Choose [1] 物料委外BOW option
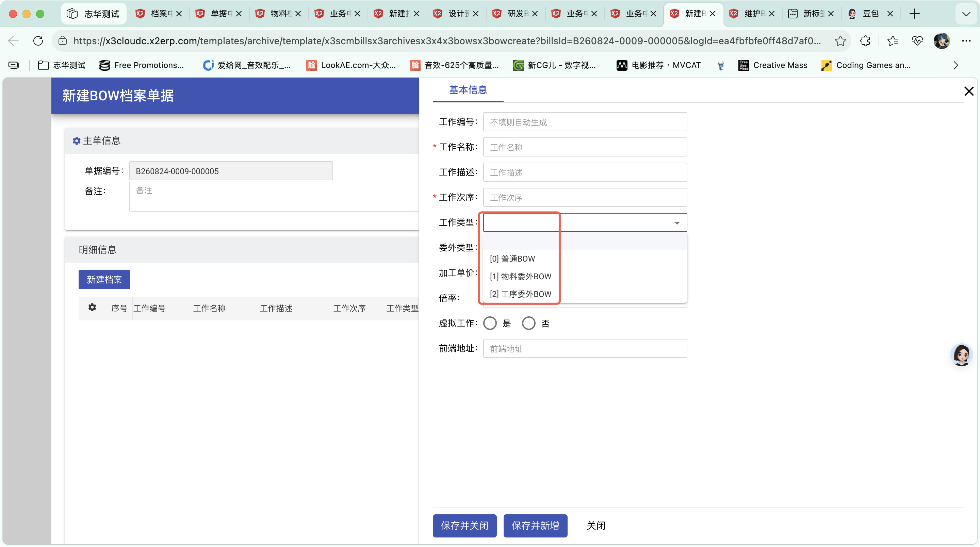Image resolution: width=980 pixels, height=547 pixels. tap(585, 276)
